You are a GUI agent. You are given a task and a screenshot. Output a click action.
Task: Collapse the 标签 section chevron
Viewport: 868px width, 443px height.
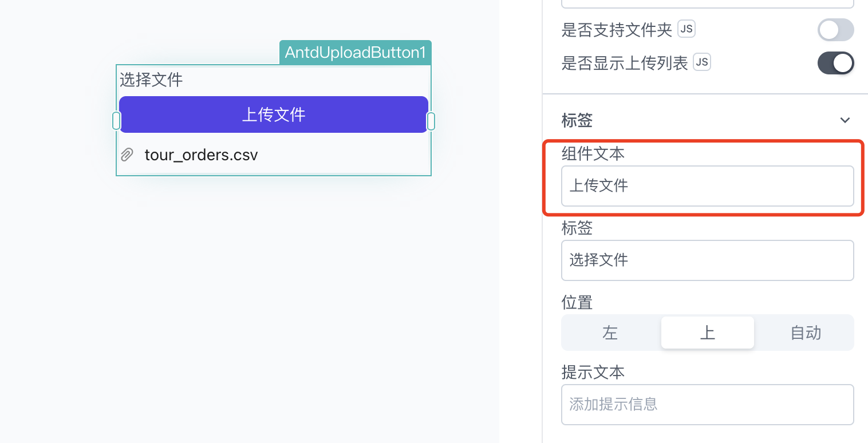point(845,120)
